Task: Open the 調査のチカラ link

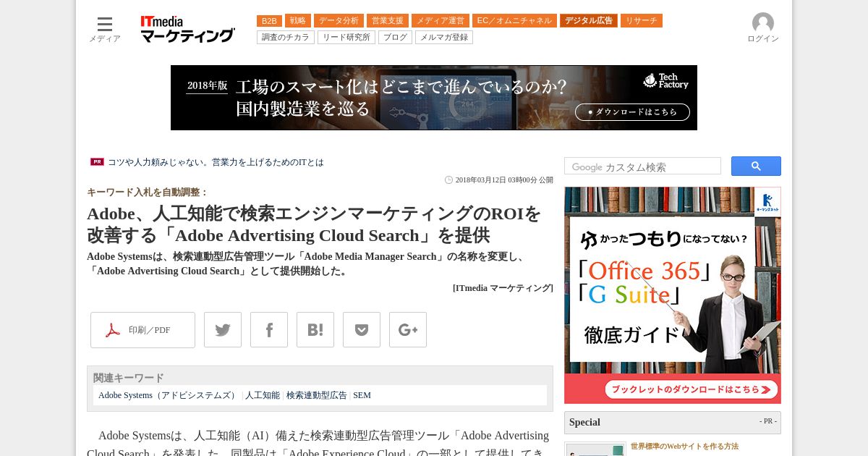Action: [286, 37]
